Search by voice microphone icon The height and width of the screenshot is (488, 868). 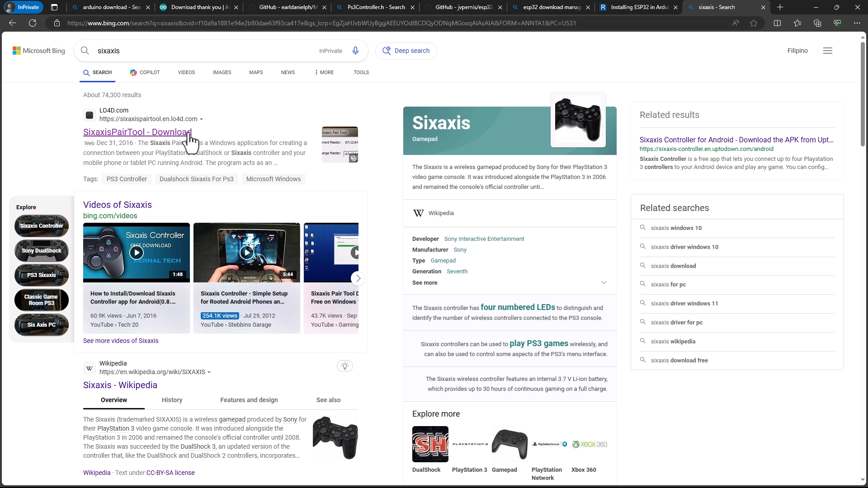click(355, 51)
